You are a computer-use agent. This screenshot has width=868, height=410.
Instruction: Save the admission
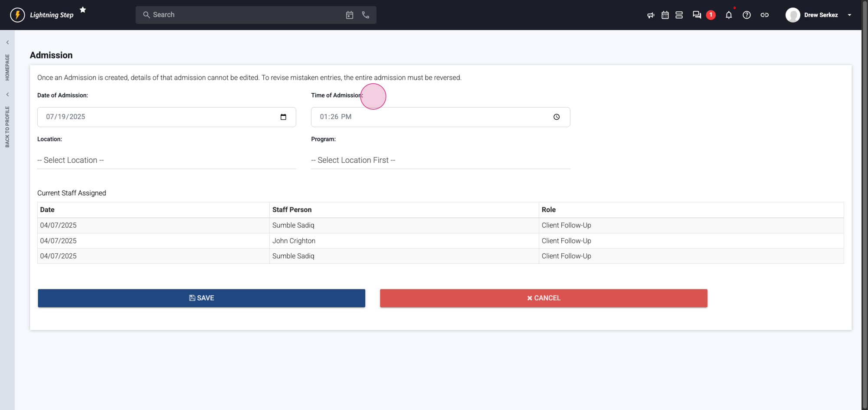[201, 298]
